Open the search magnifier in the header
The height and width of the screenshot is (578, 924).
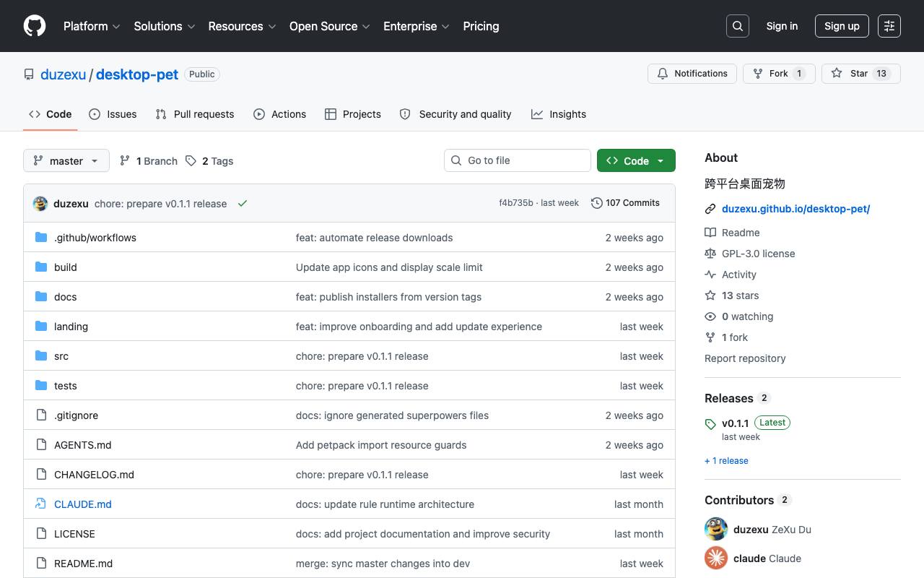point(738,26)
